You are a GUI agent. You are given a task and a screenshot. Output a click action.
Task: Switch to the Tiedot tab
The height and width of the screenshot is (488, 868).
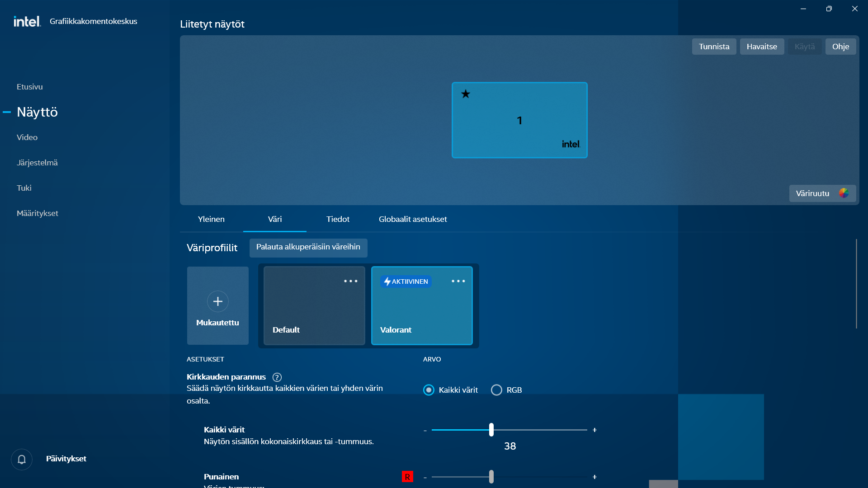click(x=338, y=219)
